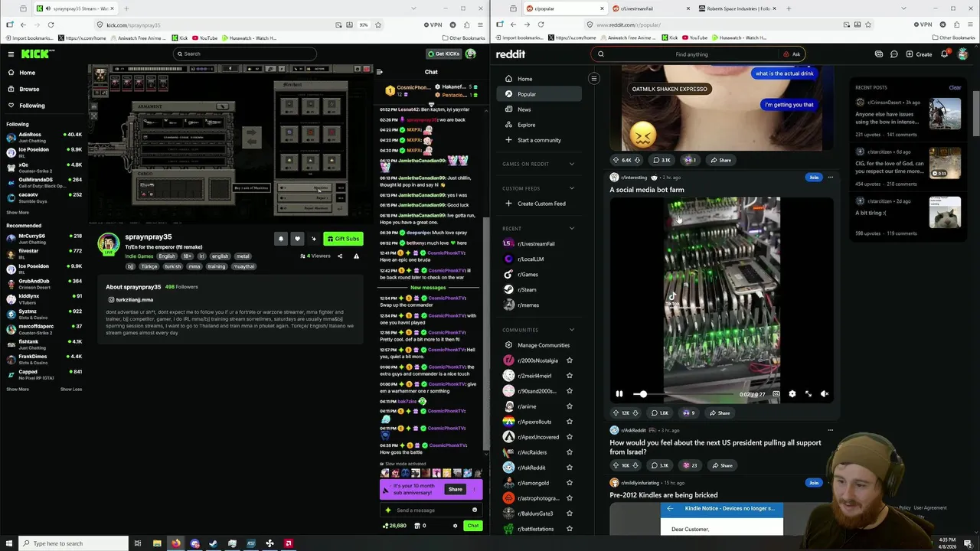Toggle closed captions on the Reddit video

tap(776, 394)
